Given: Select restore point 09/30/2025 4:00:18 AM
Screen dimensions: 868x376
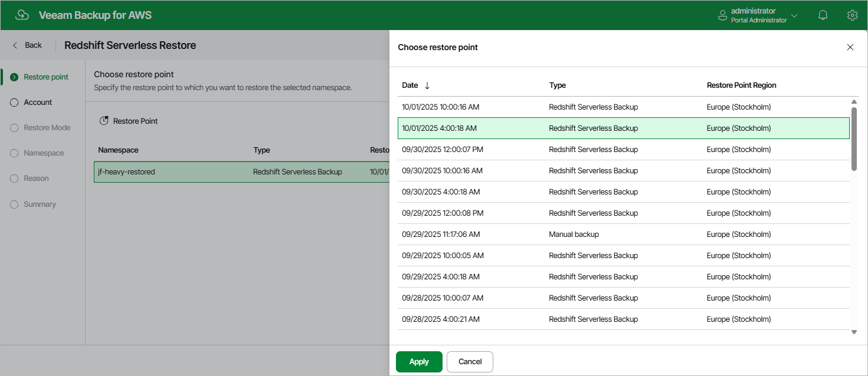Looking at the screenshot, I should [x=624, y=192].
